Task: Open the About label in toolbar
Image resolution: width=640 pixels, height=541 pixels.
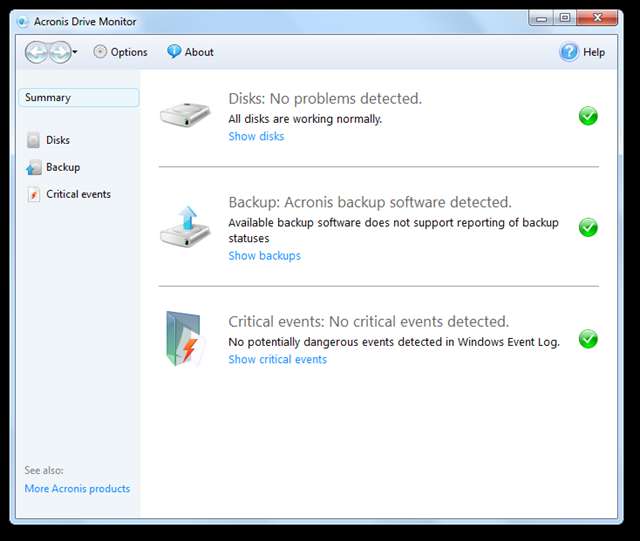Action: point(199,52)
